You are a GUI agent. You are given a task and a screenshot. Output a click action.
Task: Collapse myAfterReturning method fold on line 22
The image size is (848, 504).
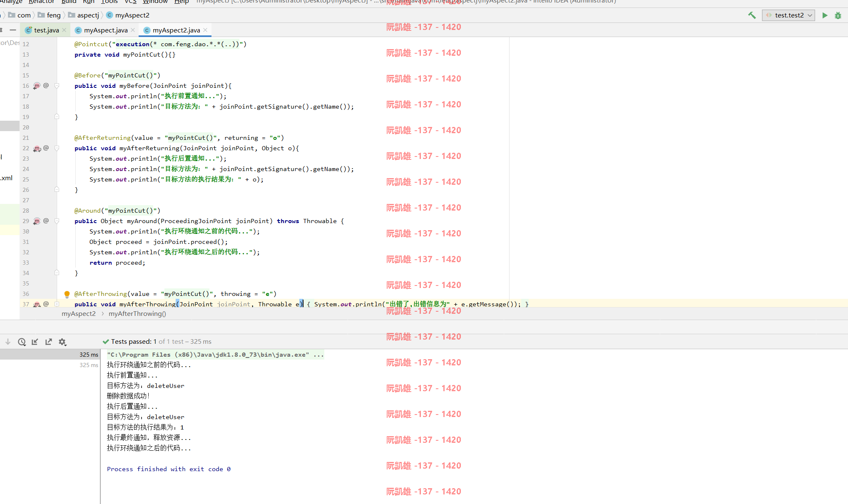click(x=57, y=148)
